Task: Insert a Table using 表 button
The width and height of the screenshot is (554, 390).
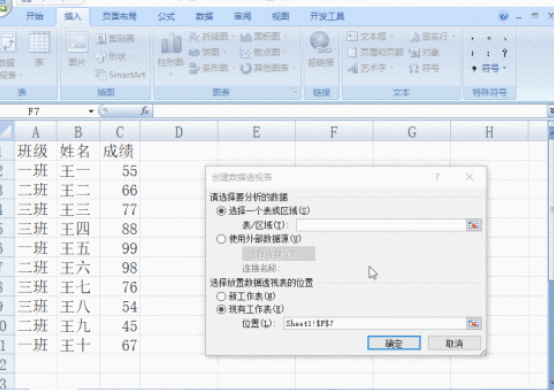Action: (39, 49)
